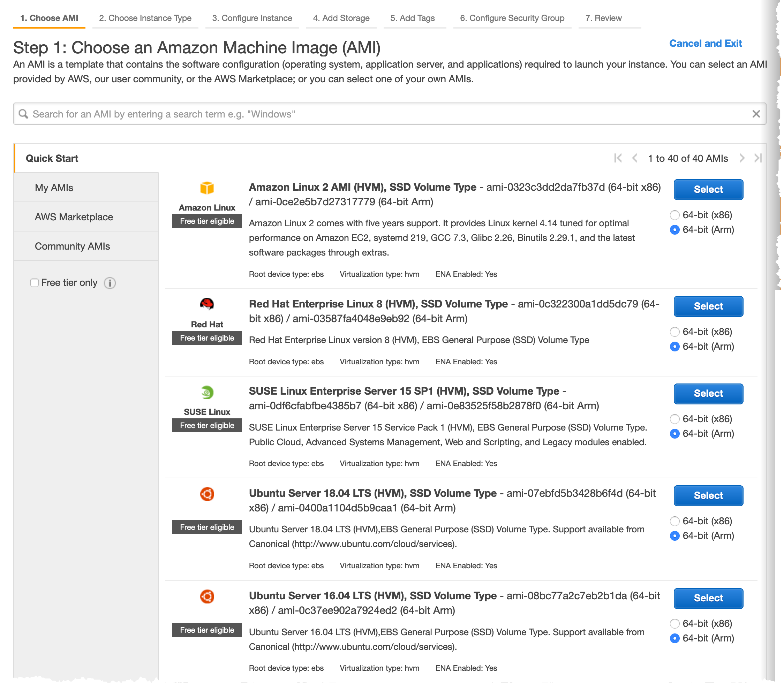Click the Red Hat logo icon
Image resolution: width=784 pixels, height=684 pixels.
coord(207,304)
